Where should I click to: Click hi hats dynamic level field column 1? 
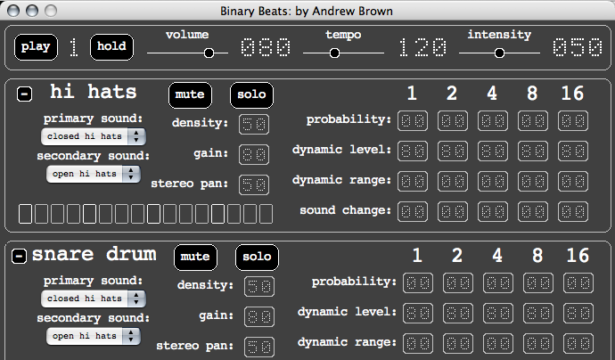[x=413, y=151]
